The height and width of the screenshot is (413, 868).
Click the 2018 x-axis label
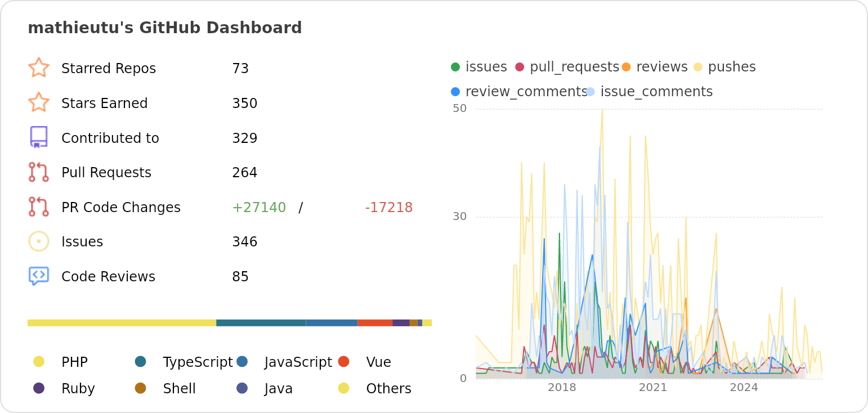[562, 388]
